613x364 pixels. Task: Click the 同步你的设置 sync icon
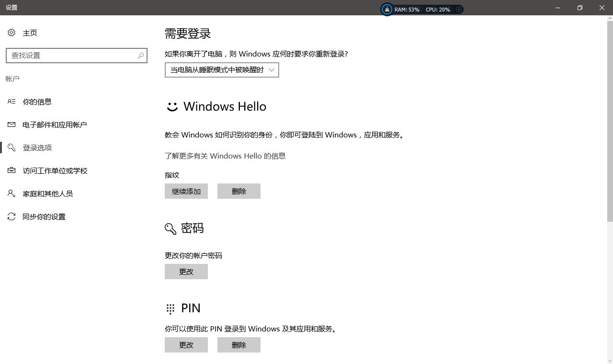pos(11,216)
